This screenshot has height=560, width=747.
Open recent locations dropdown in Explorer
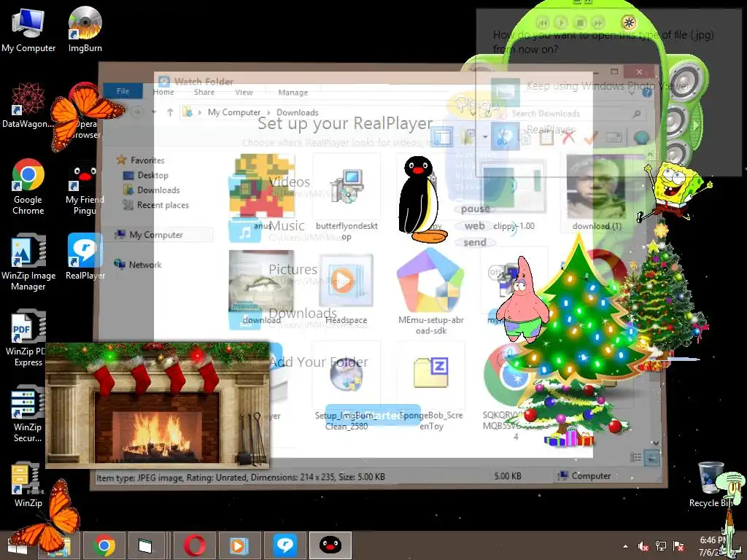coord(154,112)
